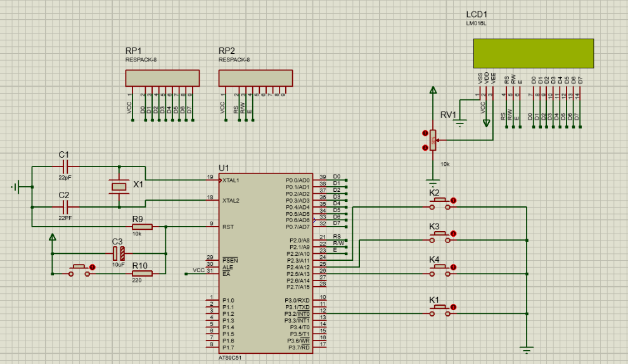
Task: Click the X1 crystal reference label
Action: [138, 184]
